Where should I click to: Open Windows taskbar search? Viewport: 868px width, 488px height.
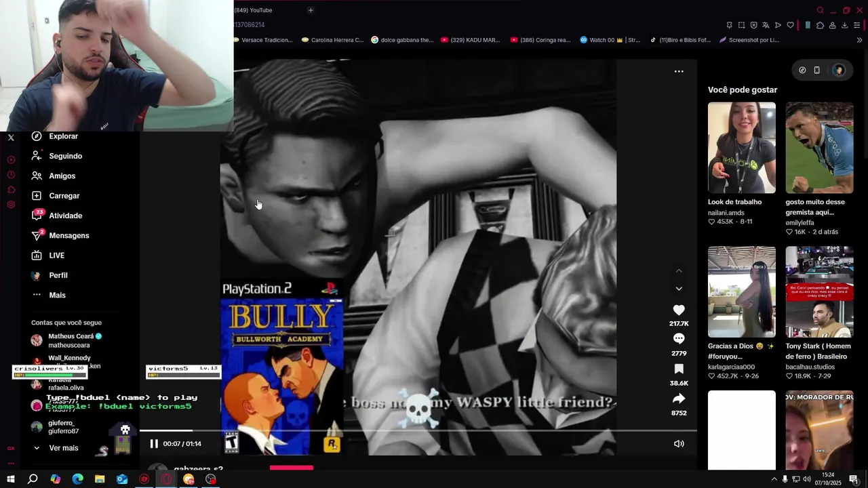coord(33,479)
